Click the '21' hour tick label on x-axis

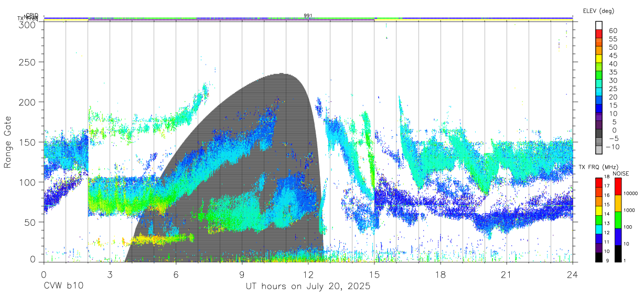[x=506, y=274]
